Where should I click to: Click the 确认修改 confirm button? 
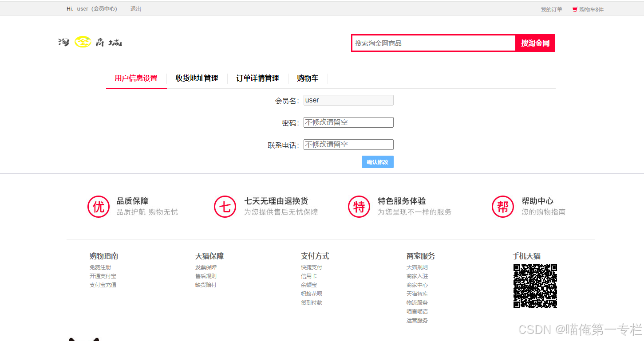378,162
